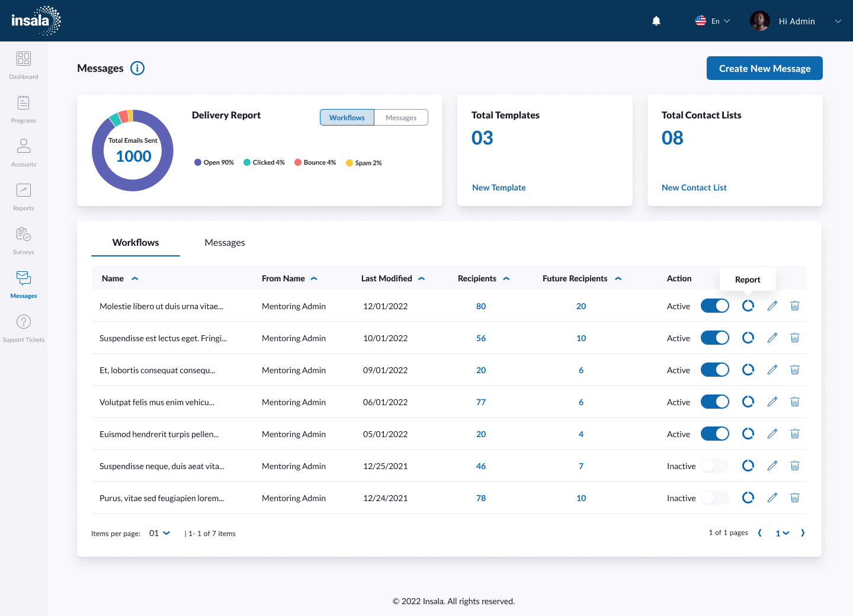Click the purple Open 90% legend swatch
853x616 pixels.
click(x=198, y=162)
